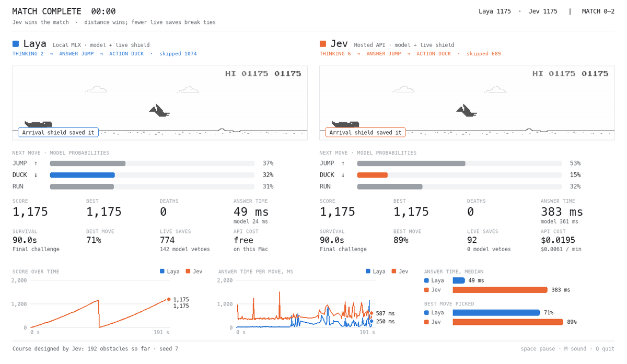Click the Jev legend in Score Over Time

tap(194, 272)
